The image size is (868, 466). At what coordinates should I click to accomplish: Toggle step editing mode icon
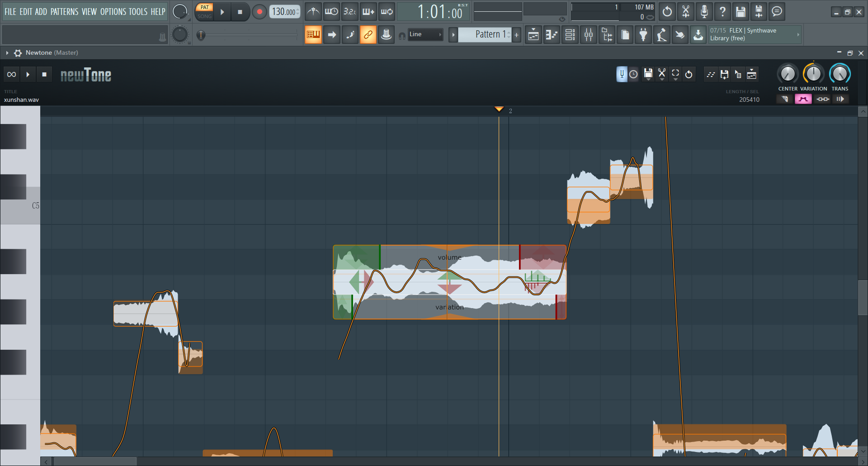coord(350,34)
